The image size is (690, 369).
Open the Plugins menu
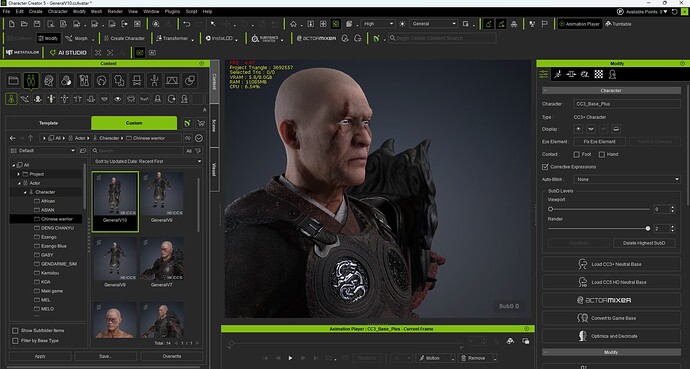click(172, 11)
